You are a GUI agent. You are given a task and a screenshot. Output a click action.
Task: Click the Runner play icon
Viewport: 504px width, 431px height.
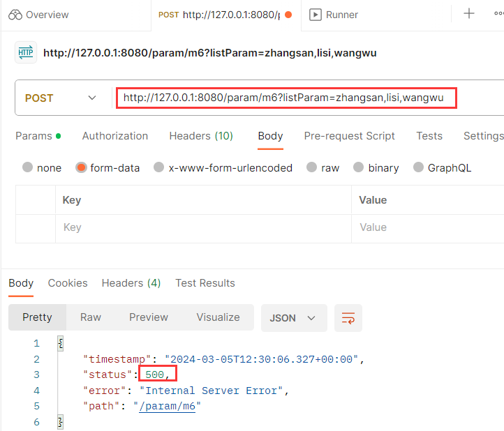(x=315, y=15)
